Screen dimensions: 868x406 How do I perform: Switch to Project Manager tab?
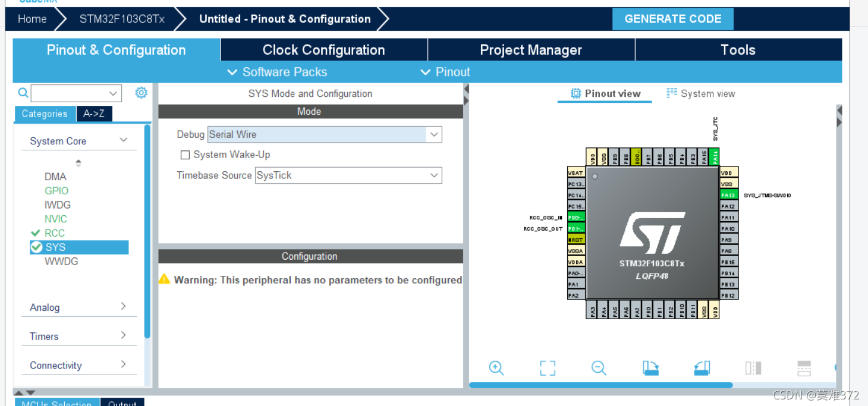pyautogui.click(x=531, y=50)
